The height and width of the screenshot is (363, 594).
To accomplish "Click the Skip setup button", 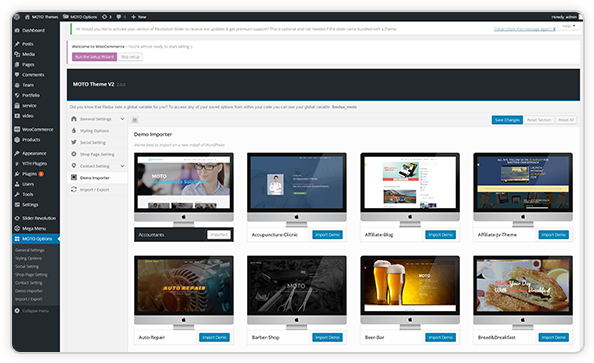I will [130, 57].
